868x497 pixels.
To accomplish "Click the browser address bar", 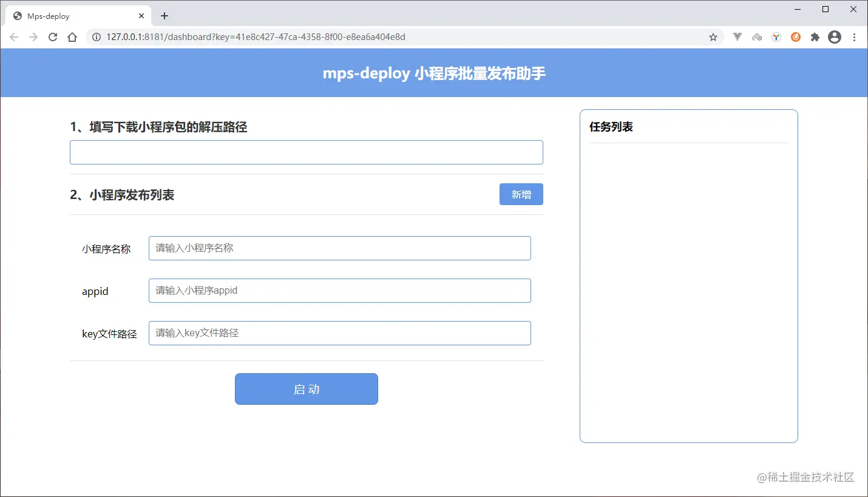I will tap(364, 36).
